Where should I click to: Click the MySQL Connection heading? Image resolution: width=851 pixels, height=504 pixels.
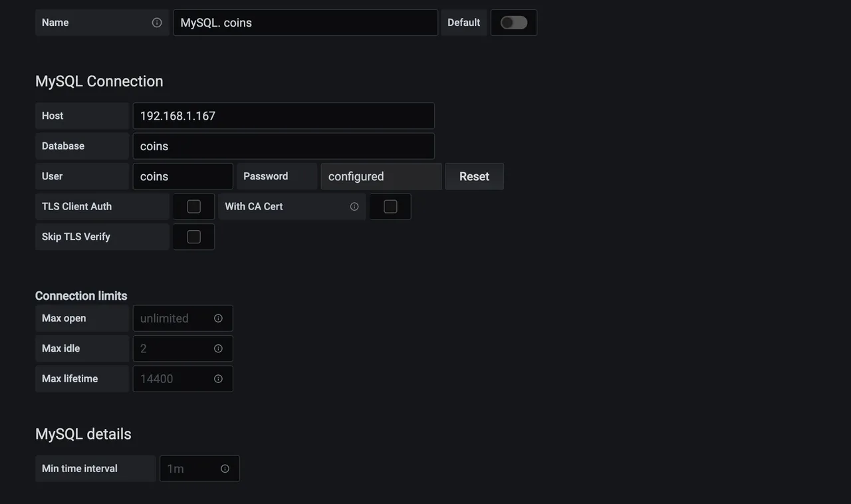(99, 81)
